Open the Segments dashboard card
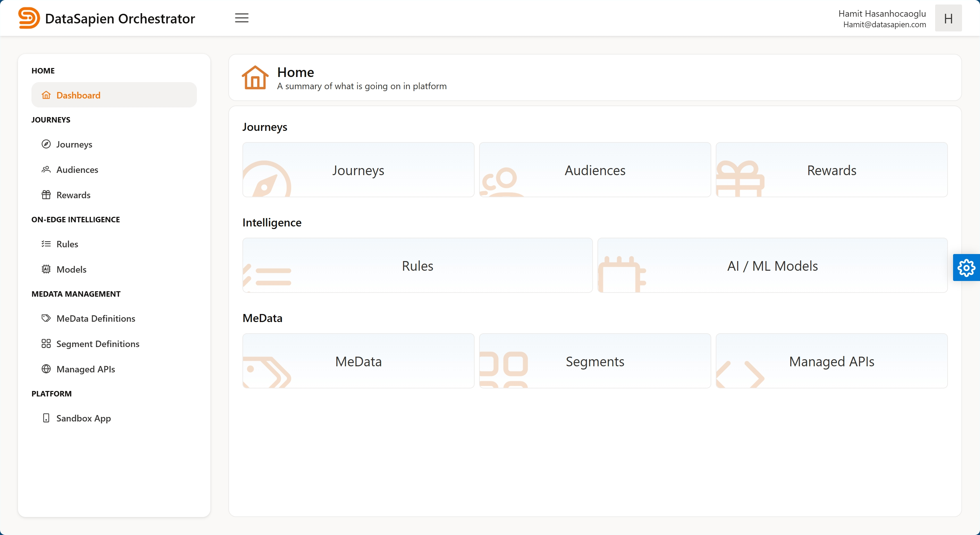This screenshot has height=535, width=980. 595,361
